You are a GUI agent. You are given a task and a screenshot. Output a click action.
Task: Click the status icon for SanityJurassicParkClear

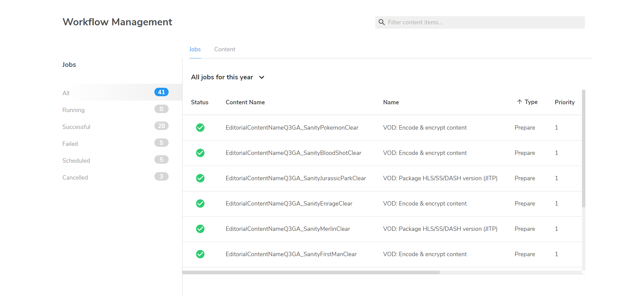click(x=200, y=178)
